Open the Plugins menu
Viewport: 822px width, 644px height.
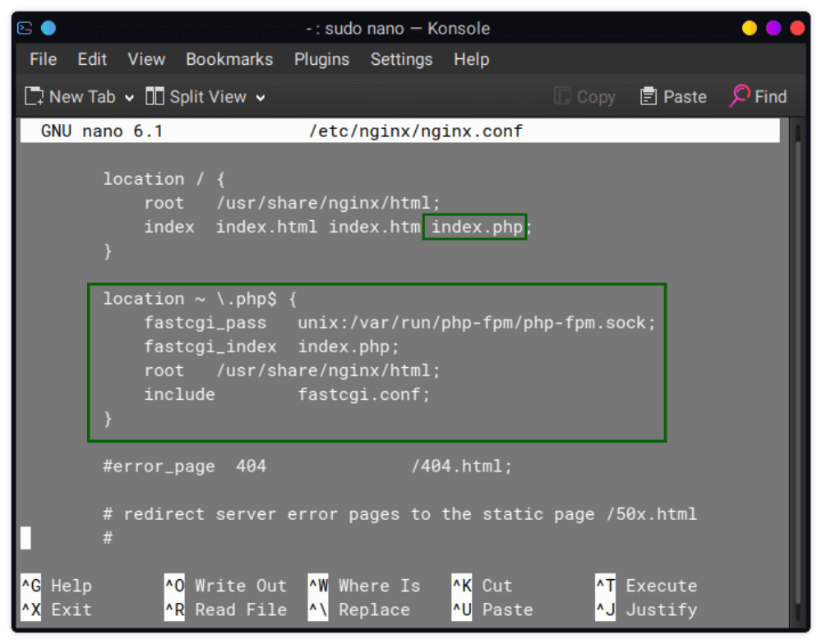pos(321,59)
